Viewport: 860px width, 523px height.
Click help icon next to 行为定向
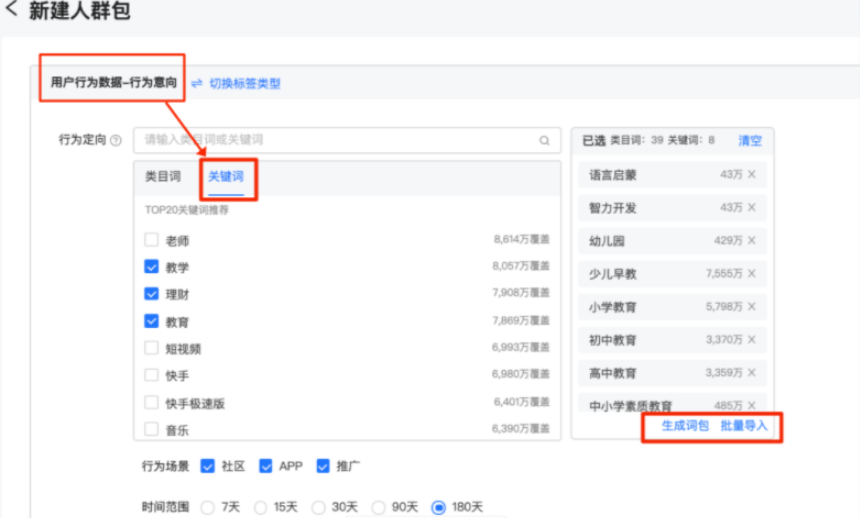pos(116,141)
